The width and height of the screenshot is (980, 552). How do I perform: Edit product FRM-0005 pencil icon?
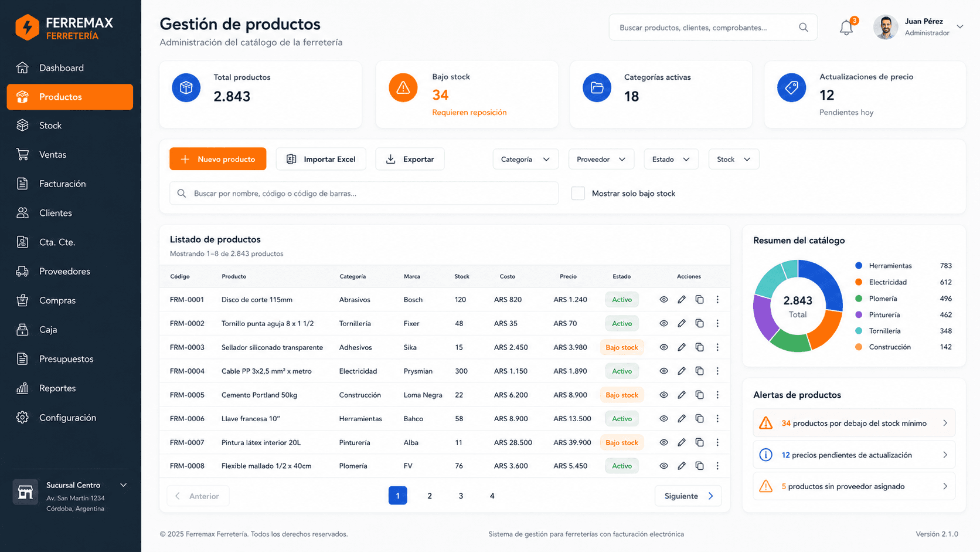pyautogui.click(x=682, y=395)
